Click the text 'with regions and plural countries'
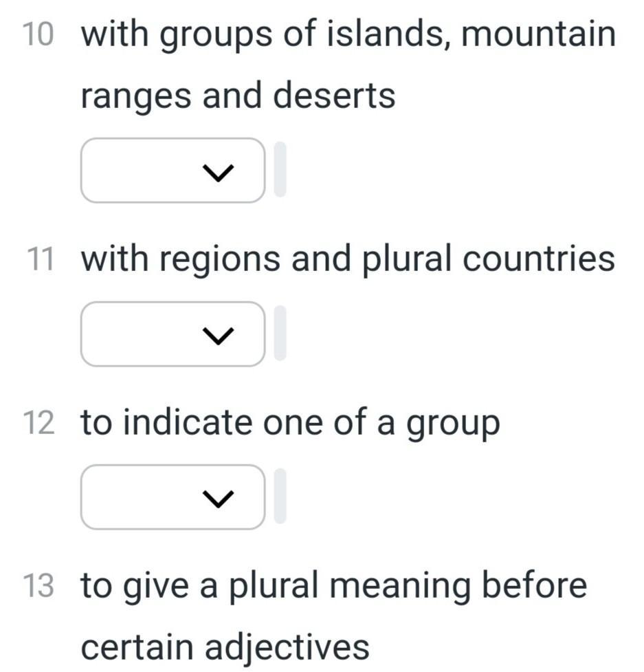The width and height of the screenshot is (644, 672). pos(348,260)
